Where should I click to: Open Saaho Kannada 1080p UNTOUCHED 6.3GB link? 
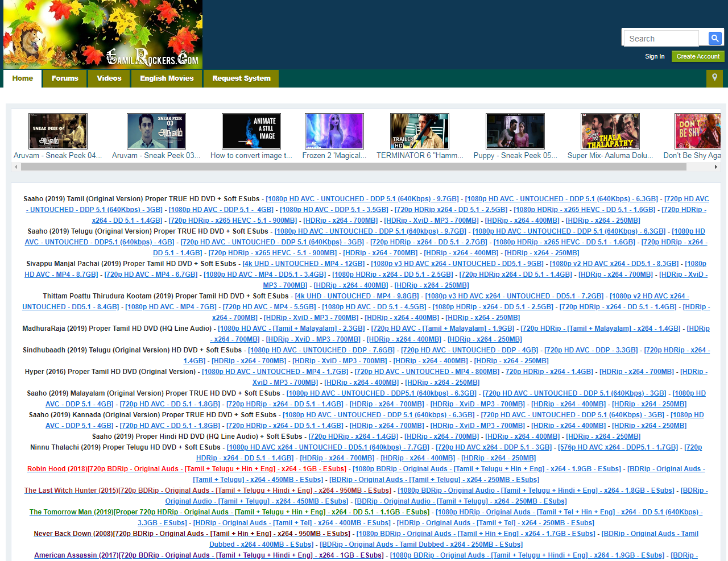click(x=379, y=415)
